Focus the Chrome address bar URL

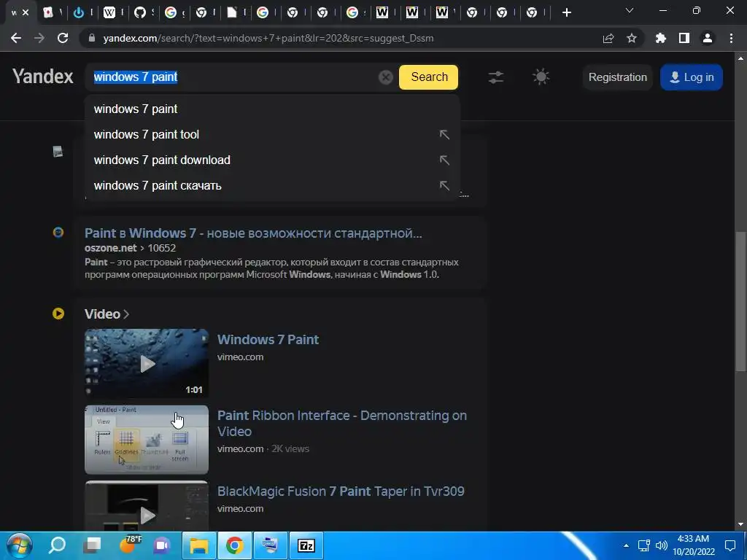(268, 38)
